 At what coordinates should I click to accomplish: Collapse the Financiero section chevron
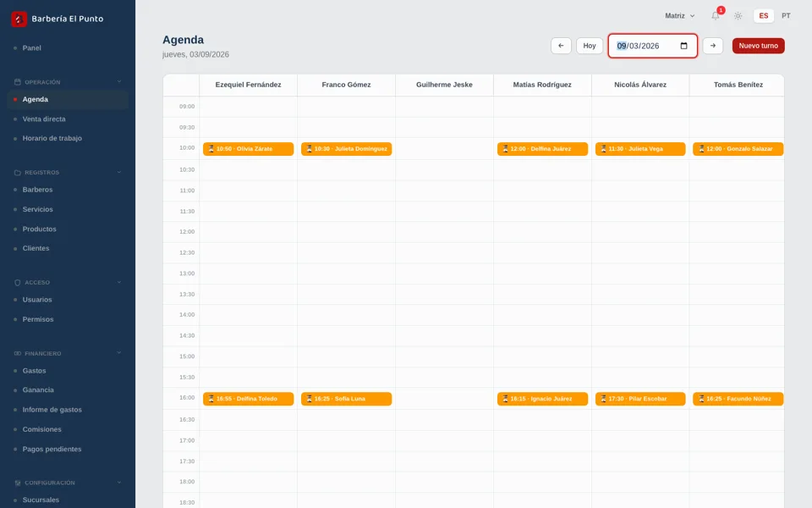pyautogui.click(x=119, y=352)
